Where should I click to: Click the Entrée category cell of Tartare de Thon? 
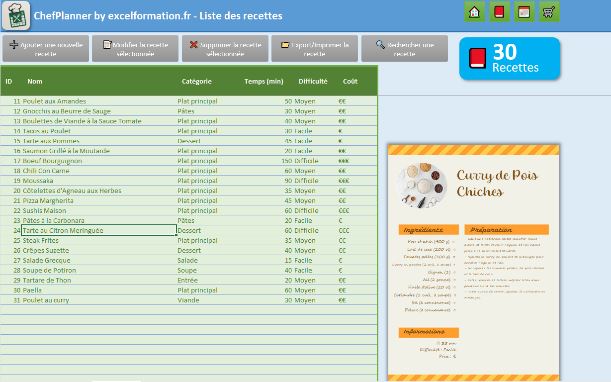pos(187,280)
